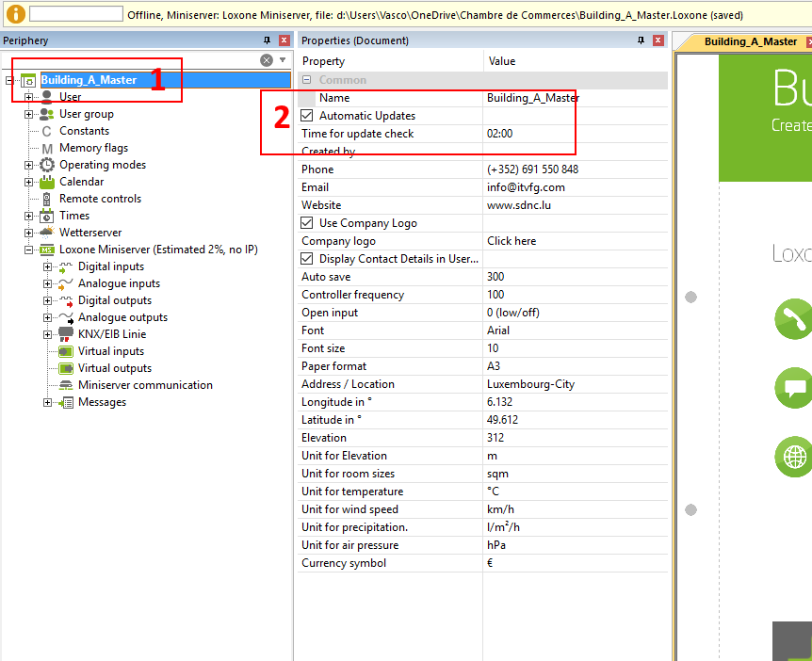Click the green globe icon on page
812x661 pixels.
(793, 457)
